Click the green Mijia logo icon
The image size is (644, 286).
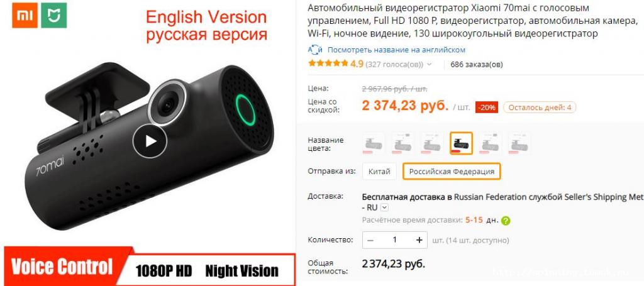tap(54, 15)
